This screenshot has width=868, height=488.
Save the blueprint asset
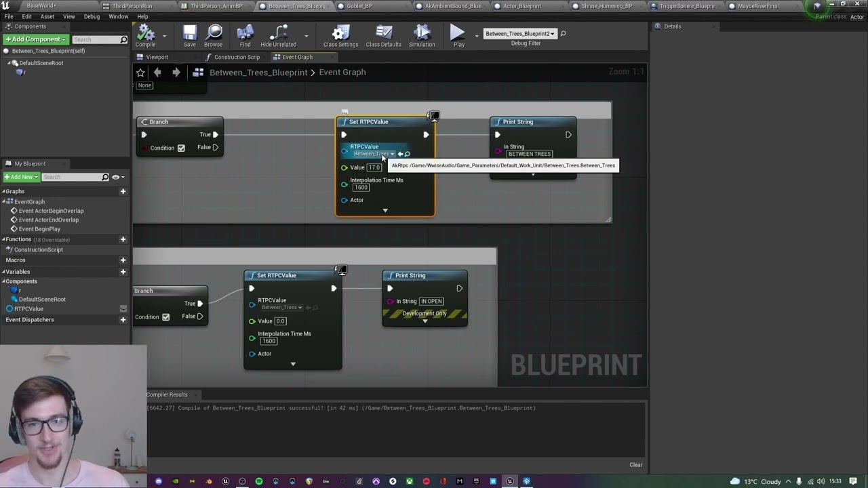pos(190,36)
